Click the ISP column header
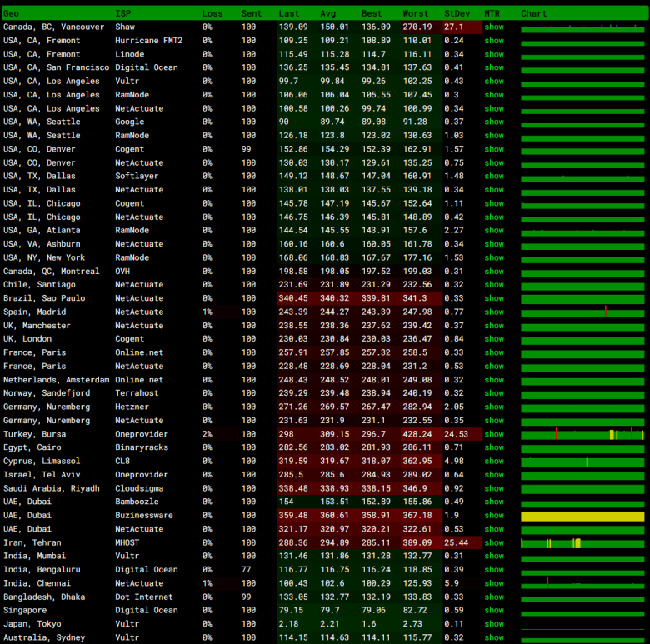 pos(123,13)
